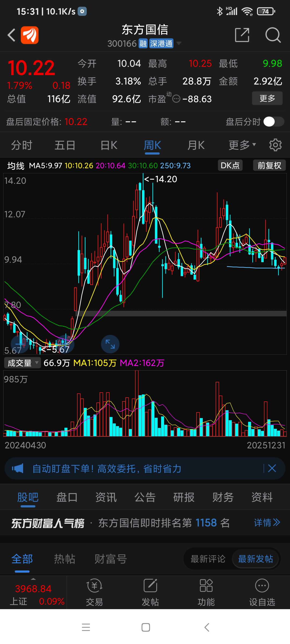Tap the fullscreen expand chart icon
The height and width of the screenshot is (644, 290).
110,344
